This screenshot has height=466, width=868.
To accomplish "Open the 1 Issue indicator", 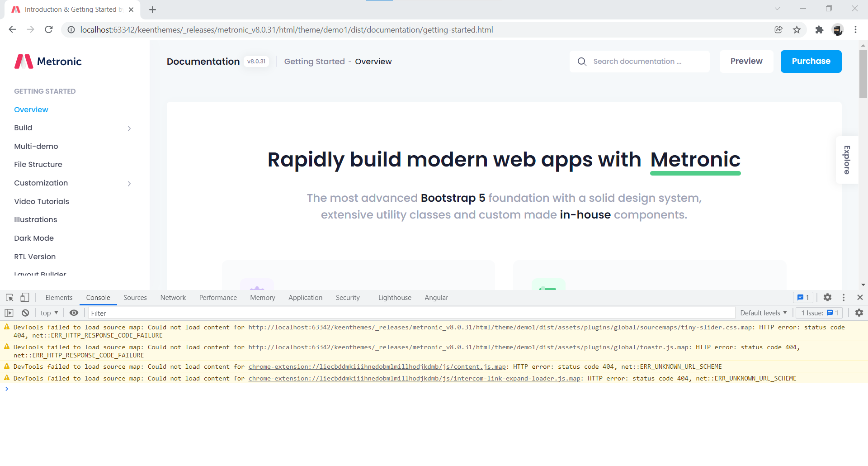I will click(820, 313).
